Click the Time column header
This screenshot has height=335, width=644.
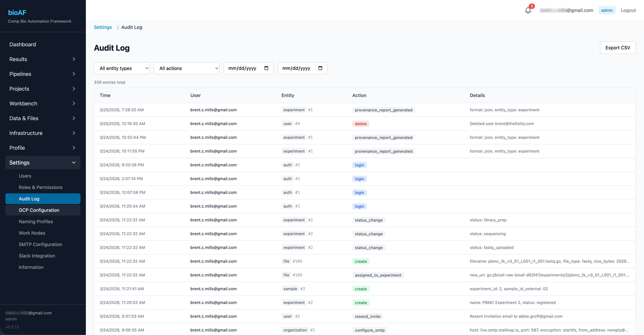[105, 95]
